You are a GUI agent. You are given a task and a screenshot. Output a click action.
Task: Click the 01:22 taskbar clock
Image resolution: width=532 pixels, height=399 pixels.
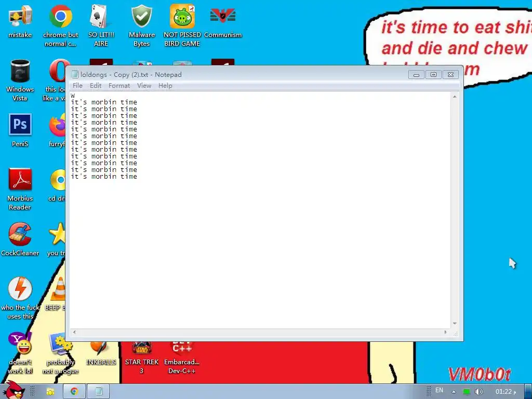(x=506, y=392)
